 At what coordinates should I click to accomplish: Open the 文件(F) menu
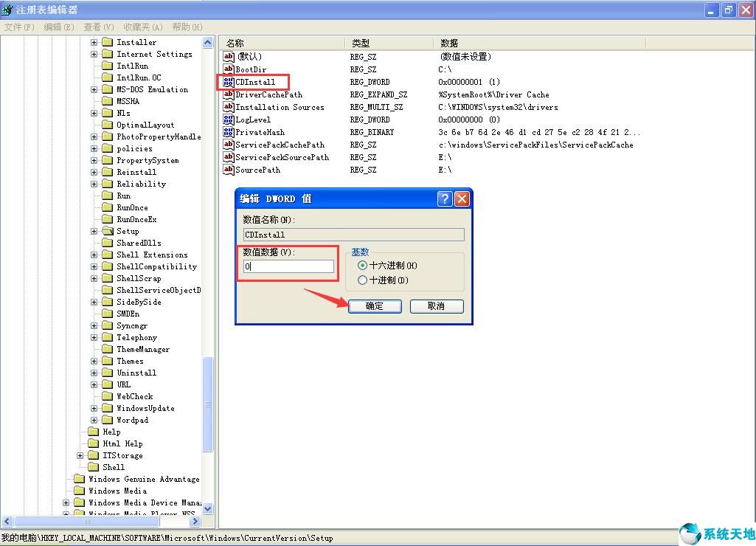[x=19, y=27]
